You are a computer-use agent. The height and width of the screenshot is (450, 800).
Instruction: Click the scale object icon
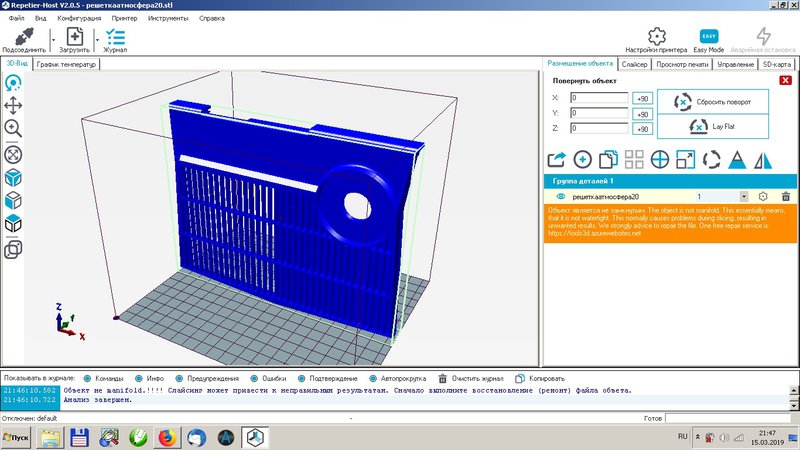pos(685,160)
